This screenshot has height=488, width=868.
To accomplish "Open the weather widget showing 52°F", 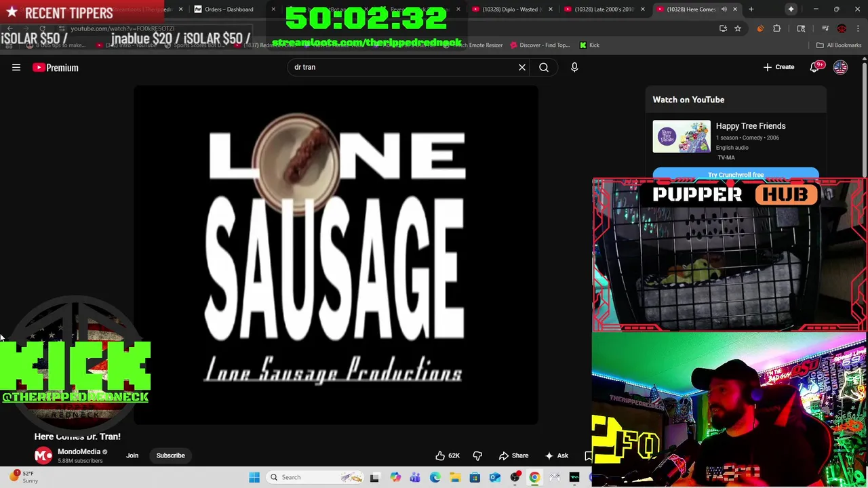I will point(24,477).
